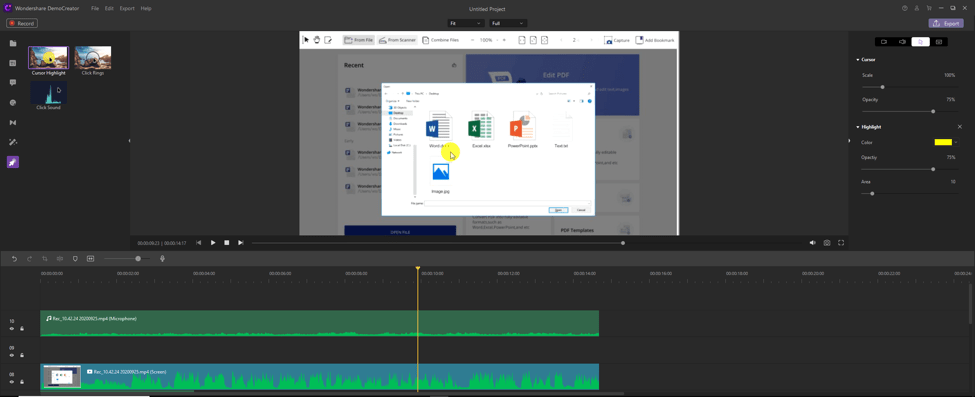Click the volume speaker icon under preview
The width and height of the screenshot is (975, 397).
click(812, 243)
